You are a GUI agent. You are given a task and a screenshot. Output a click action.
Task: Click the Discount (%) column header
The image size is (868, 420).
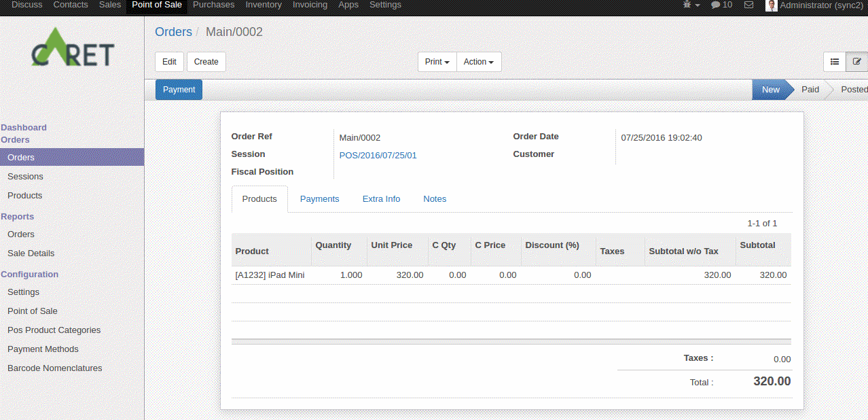(x=552, y=245)
